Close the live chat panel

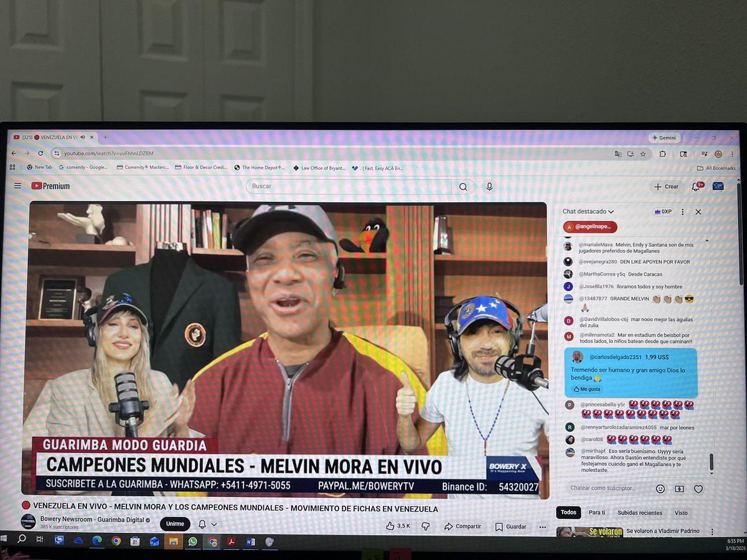pos(698,212)
